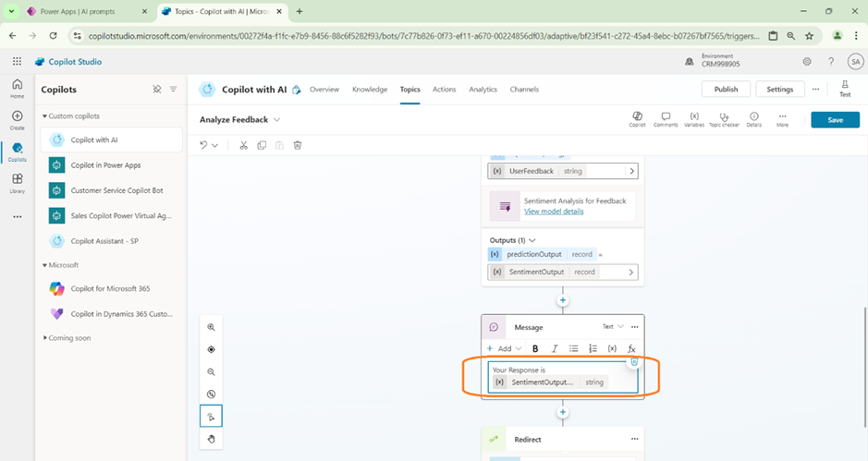Open the Add dropdown in Message node
The width and height of the screenshot is (868, 461).
click(505, 348)
